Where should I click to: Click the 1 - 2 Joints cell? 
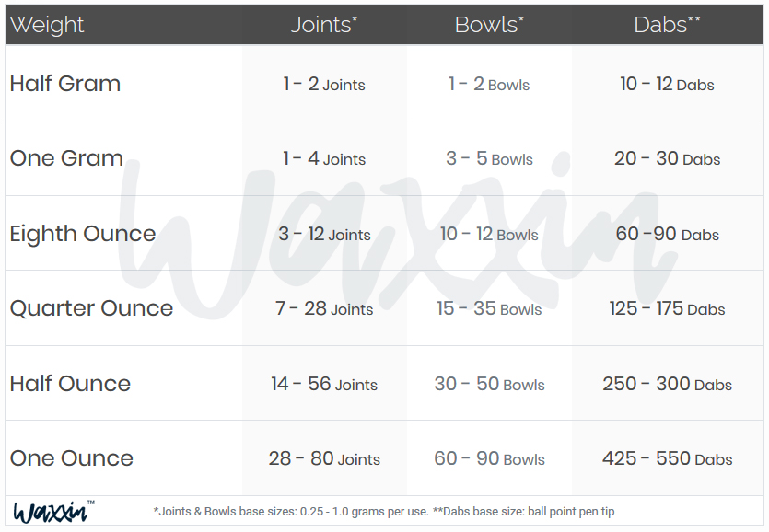point(324,84)
